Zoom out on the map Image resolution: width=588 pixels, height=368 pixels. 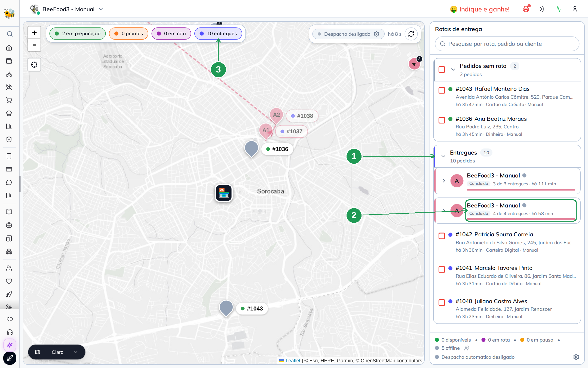(34, 45)
